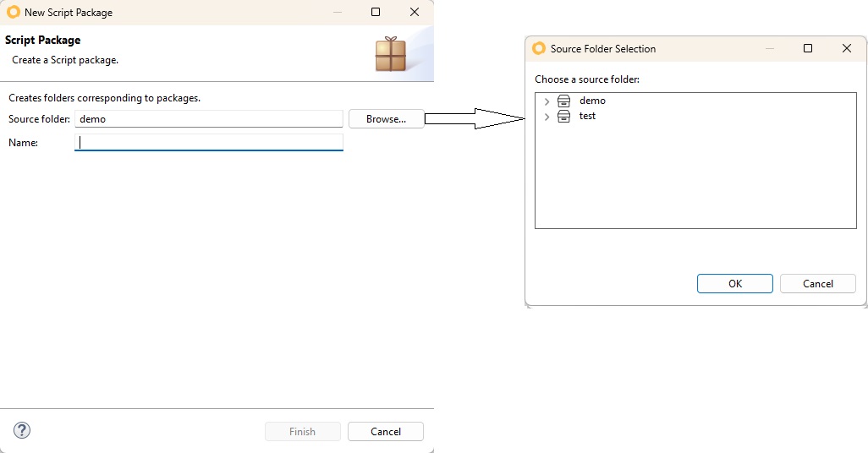The width and height of the screenshot is (868, 453).
Task: Maximize the Source Folder Selection dialog
Action: tap(808, 49)
